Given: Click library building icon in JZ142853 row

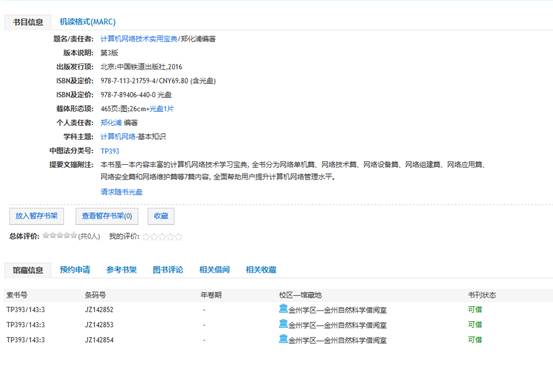Looking at the screenshot, I should click(x=283, y=324).
